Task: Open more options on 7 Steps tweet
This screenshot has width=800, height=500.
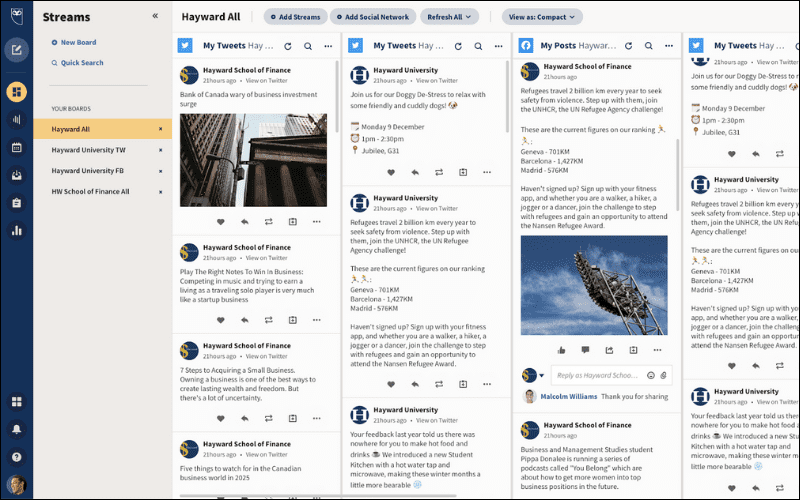Action: [316, 418]
